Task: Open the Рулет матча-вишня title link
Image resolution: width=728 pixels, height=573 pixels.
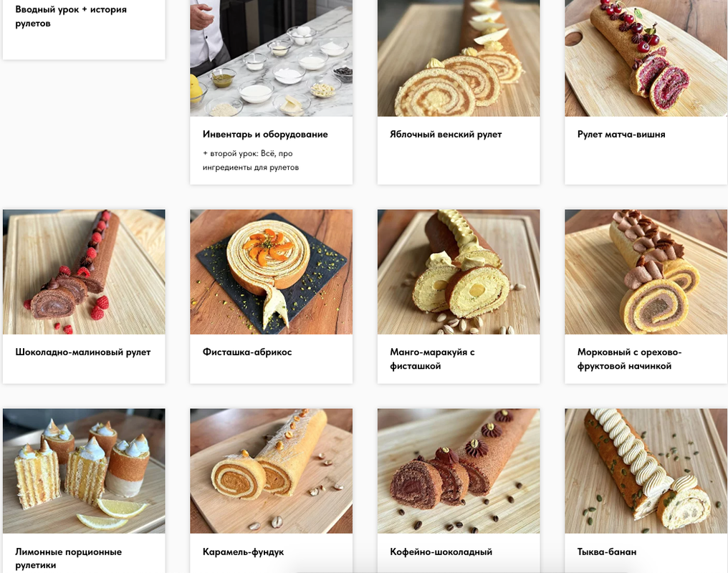Action: point(621,134)
